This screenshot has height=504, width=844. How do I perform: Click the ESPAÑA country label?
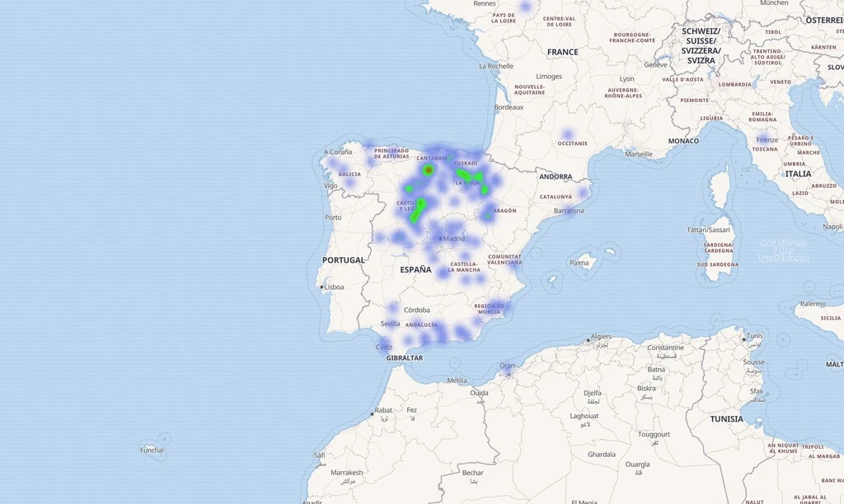415,270
